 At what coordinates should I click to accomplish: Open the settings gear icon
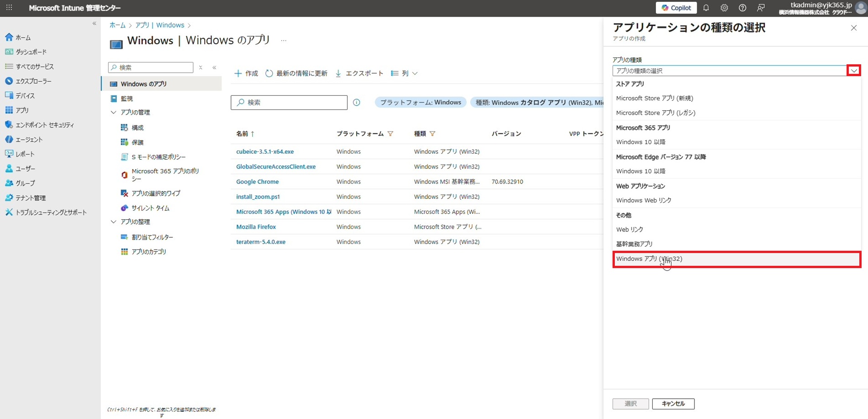[724, 8]
